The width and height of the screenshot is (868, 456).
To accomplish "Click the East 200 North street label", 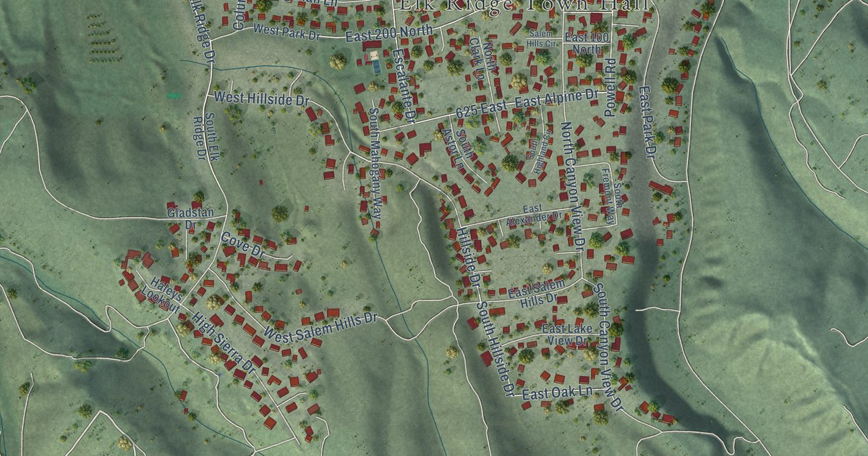I will coord(389,33).
